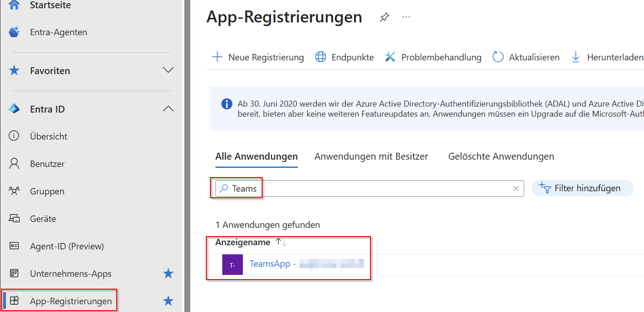Click the Herunterladen download arrow icon
644x312 pixels.
pos(576,57)
